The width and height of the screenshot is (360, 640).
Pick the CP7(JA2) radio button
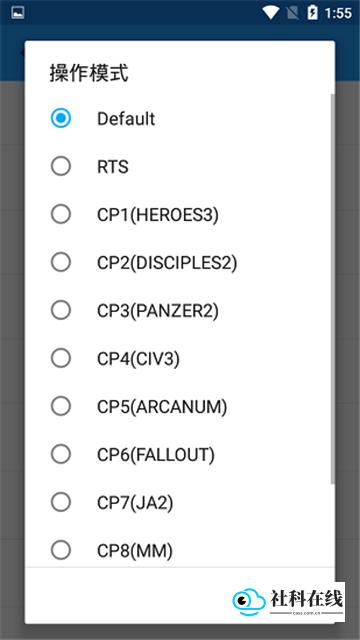pyautogui.click(x=61, y=502)
